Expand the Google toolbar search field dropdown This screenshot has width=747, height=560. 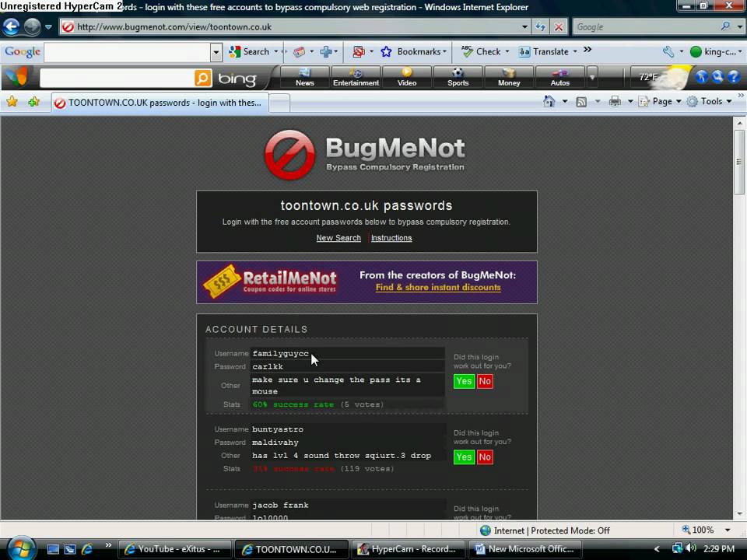(x=216, y=52)
